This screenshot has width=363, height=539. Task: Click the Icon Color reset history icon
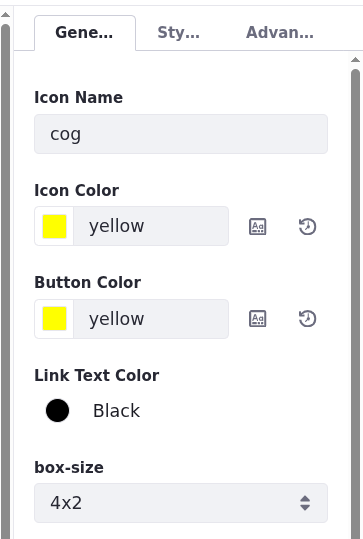tap(307, 227)
